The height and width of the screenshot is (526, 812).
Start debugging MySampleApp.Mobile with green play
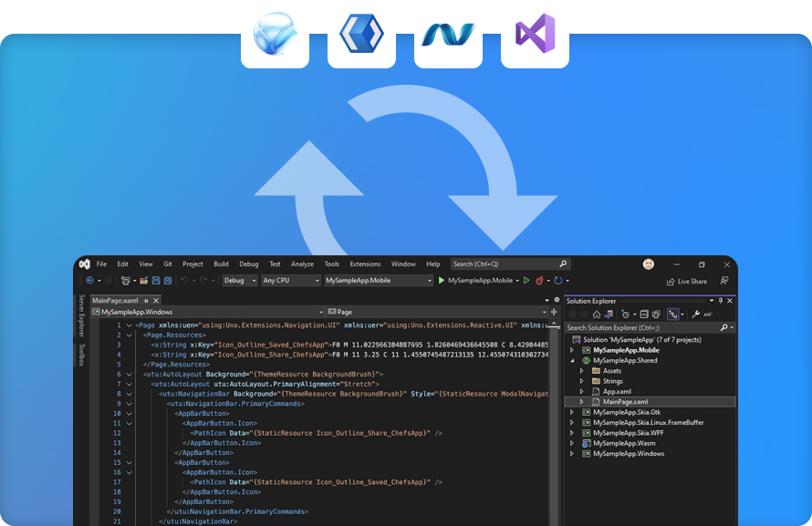[x=442, y=281]
